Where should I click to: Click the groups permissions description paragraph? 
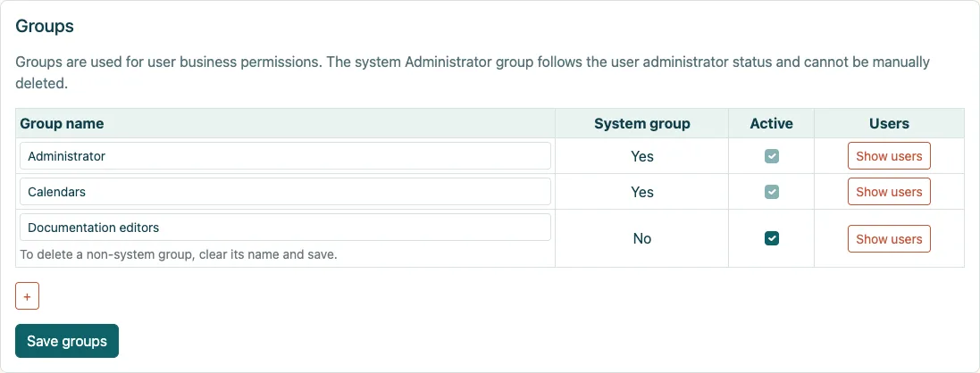[x=473, y=72]
